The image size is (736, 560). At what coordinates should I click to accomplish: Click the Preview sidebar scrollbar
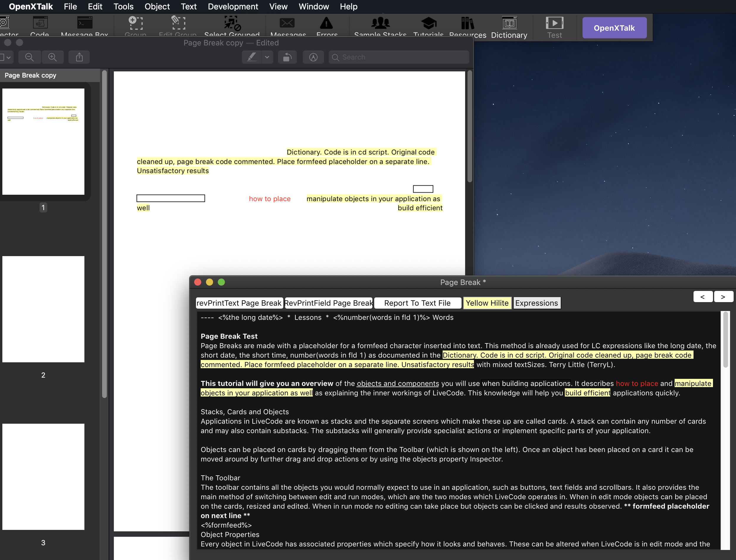(x=104, y=233)
